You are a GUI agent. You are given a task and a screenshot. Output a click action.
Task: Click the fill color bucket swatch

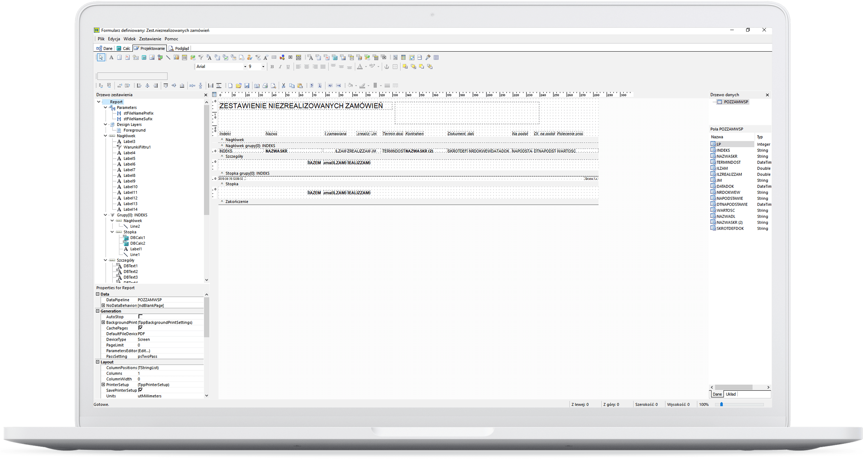(x=350, y=86)
